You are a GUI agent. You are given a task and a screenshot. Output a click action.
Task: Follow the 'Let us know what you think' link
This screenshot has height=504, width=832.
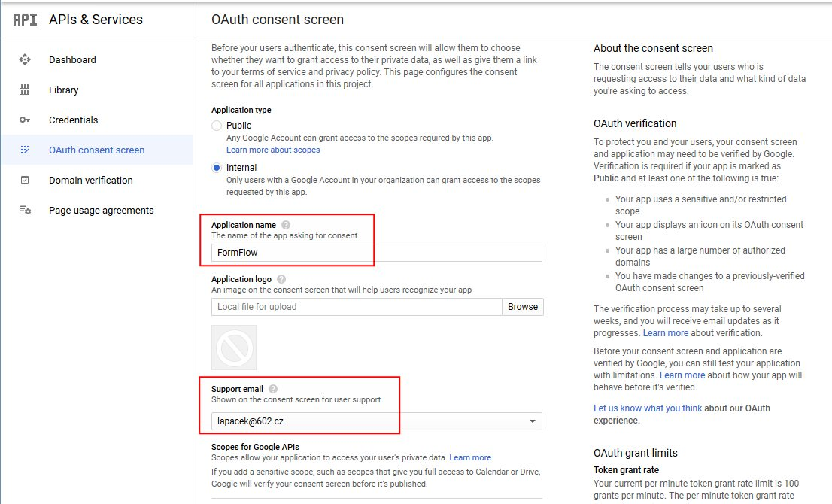coord(648,408)
